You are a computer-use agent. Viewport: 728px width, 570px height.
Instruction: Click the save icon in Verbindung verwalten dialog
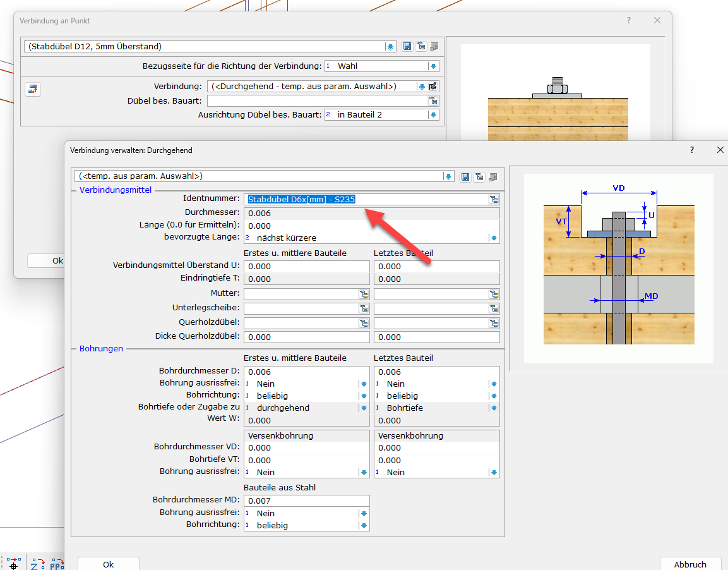pos(465,176)
